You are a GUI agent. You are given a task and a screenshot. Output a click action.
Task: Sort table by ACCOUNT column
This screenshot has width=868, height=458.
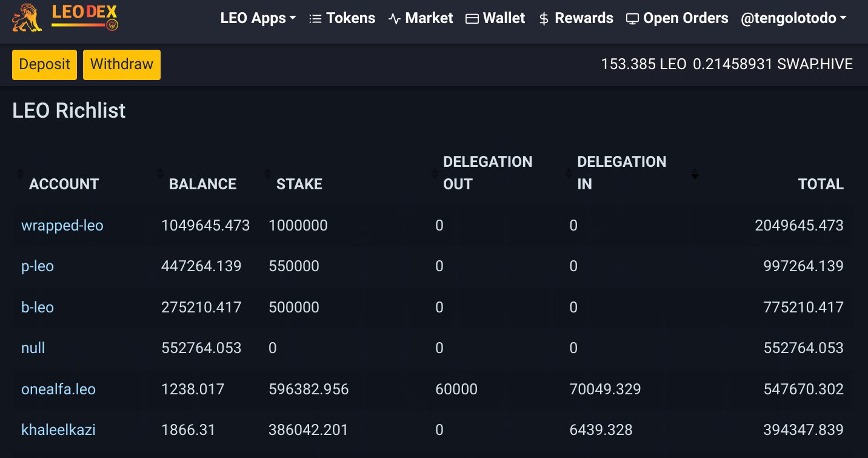coord(64,184)
